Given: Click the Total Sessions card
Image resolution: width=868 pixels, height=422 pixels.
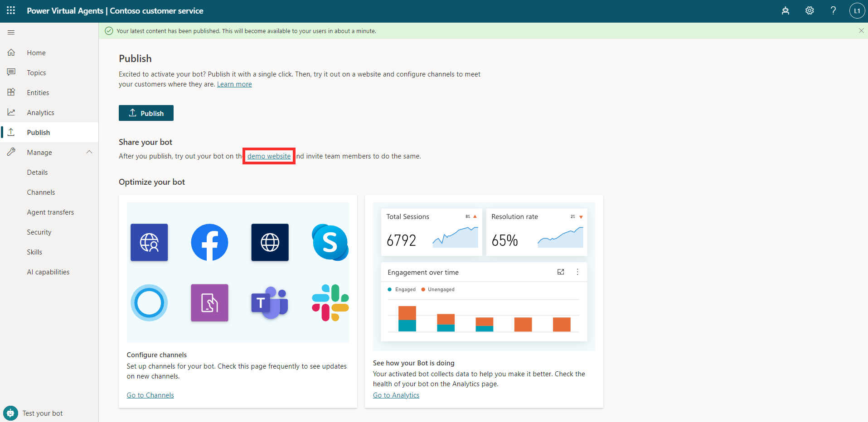Looking at the screenshot, I should tap(432, 232).
